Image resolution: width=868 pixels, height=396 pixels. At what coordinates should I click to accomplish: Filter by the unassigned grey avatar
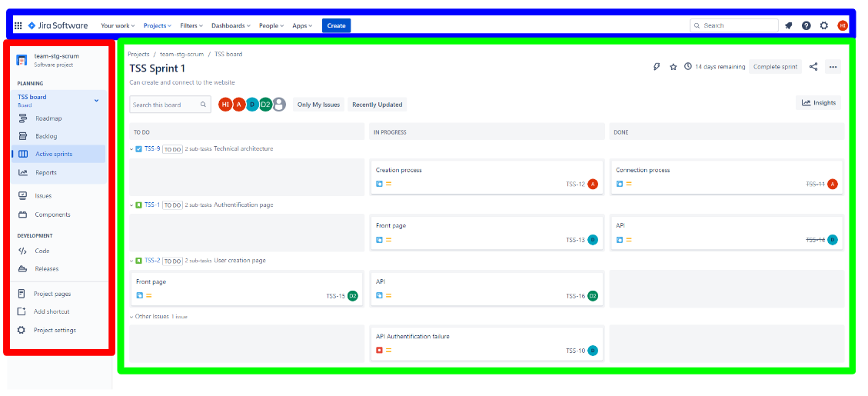tap(279, 105)
